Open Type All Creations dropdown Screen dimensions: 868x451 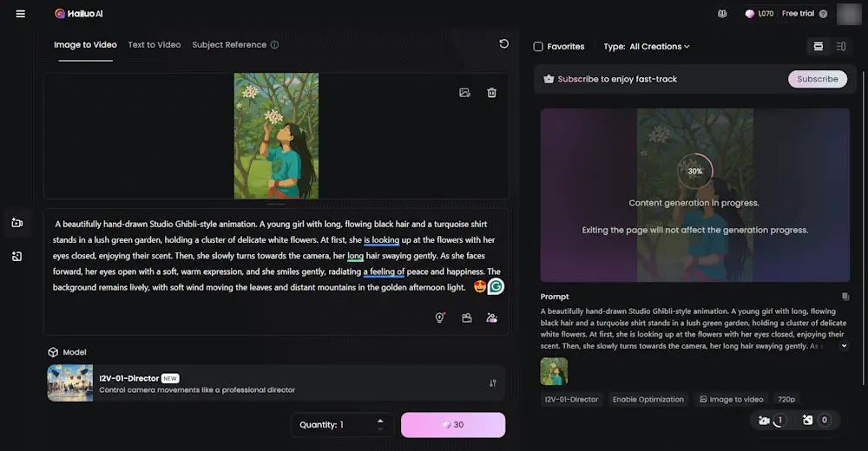pyautogui.click(x=647, y=47)
